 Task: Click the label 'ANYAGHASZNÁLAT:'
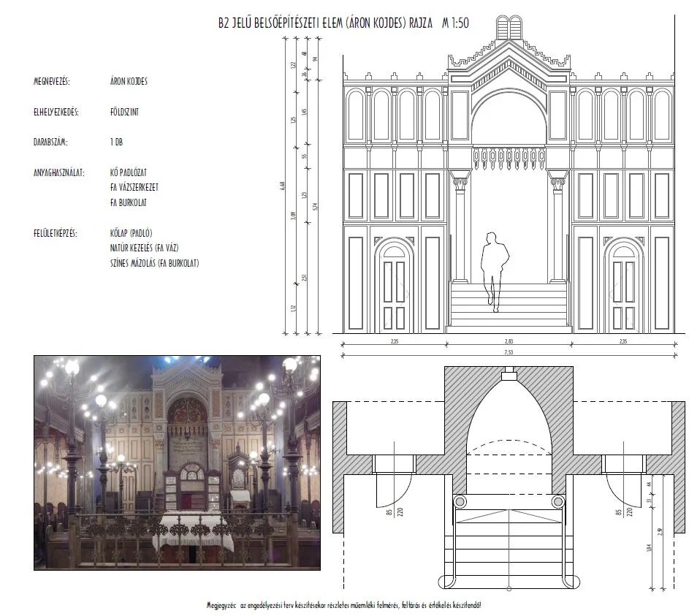point(59,172)
